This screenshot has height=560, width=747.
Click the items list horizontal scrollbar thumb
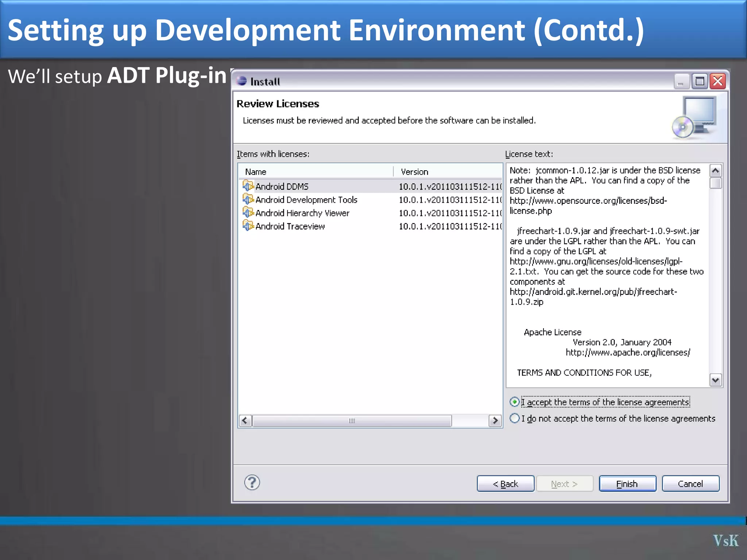click(352, 421)
